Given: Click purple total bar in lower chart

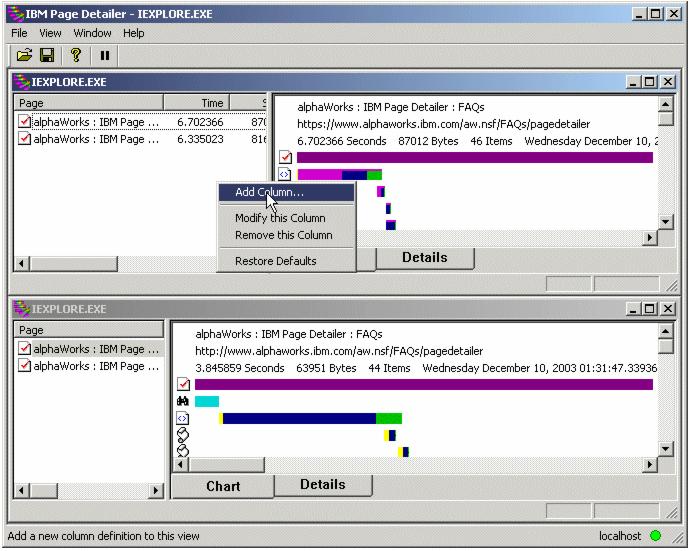Looking at the screenshot, I should pyautogui.click(x=424, y=384).
